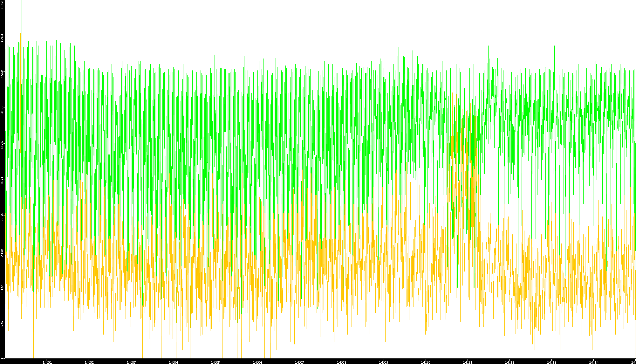Pick the 2088 value axis label

[x=2, y=252]
